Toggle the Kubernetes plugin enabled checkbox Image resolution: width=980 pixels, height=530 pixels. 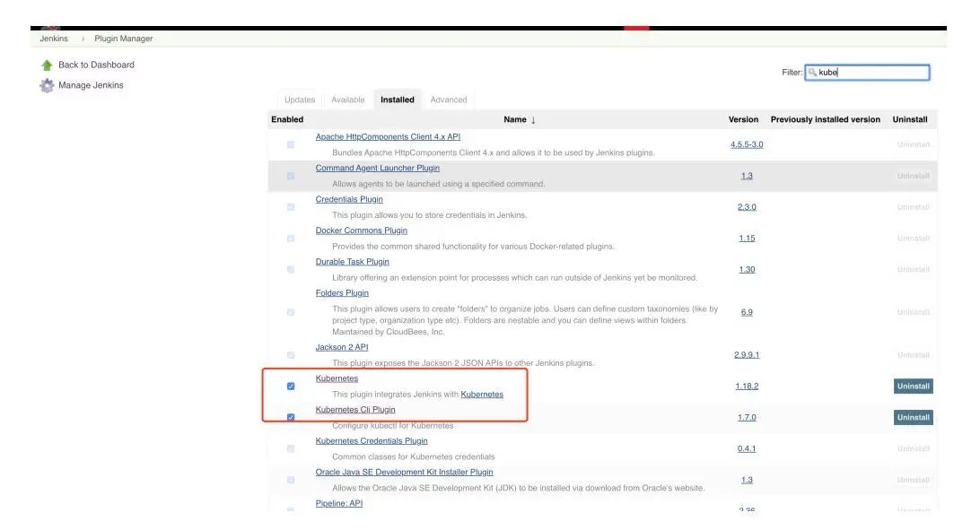[291, 387]
